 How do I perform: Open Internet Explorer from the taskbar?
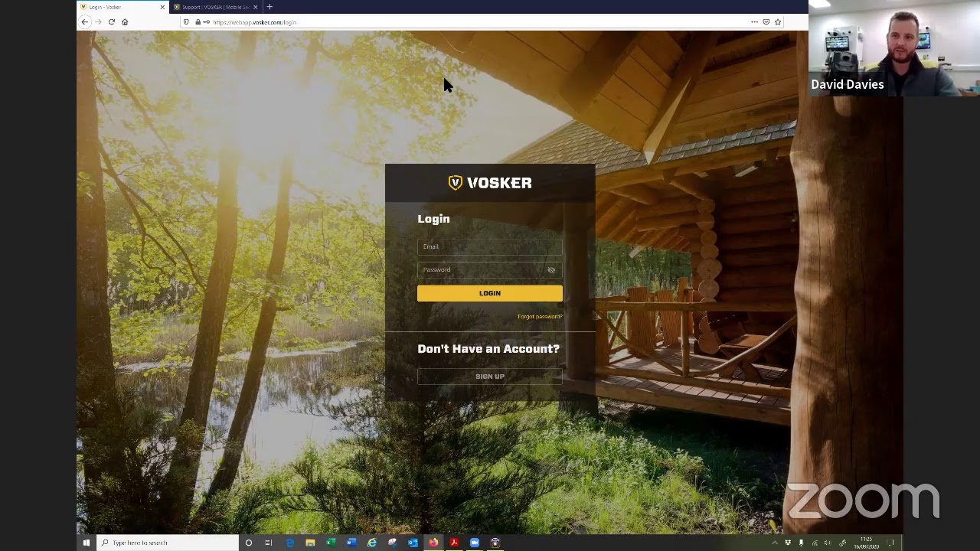tap(372, 543)
